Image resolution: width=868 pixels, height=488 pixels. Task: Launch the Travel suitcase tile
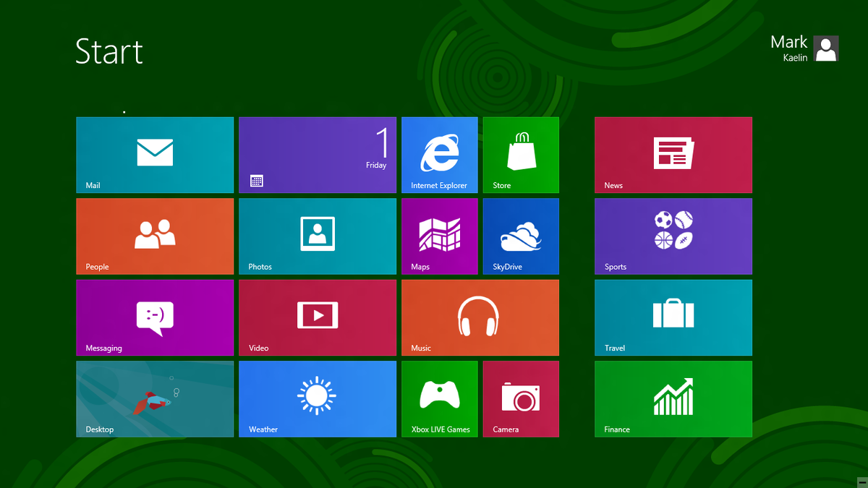(x=673, y=318)
